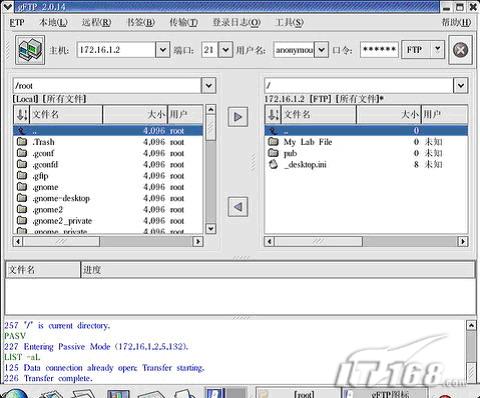Open the FTP menu
Screen dimensions: 480x398
[17, 23]
